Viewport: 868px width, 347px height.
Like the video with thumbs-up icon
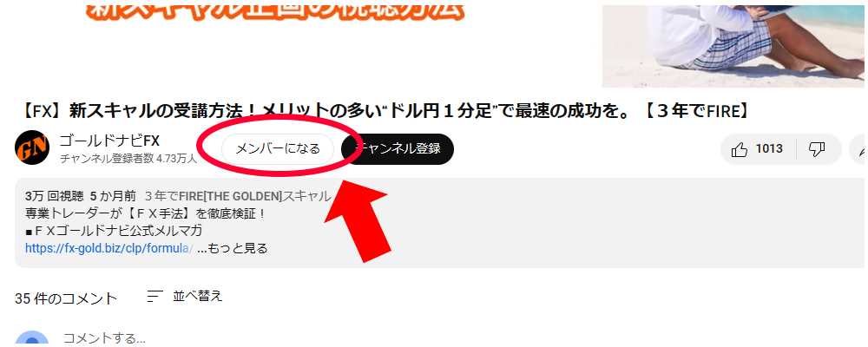tap(739, 149)
